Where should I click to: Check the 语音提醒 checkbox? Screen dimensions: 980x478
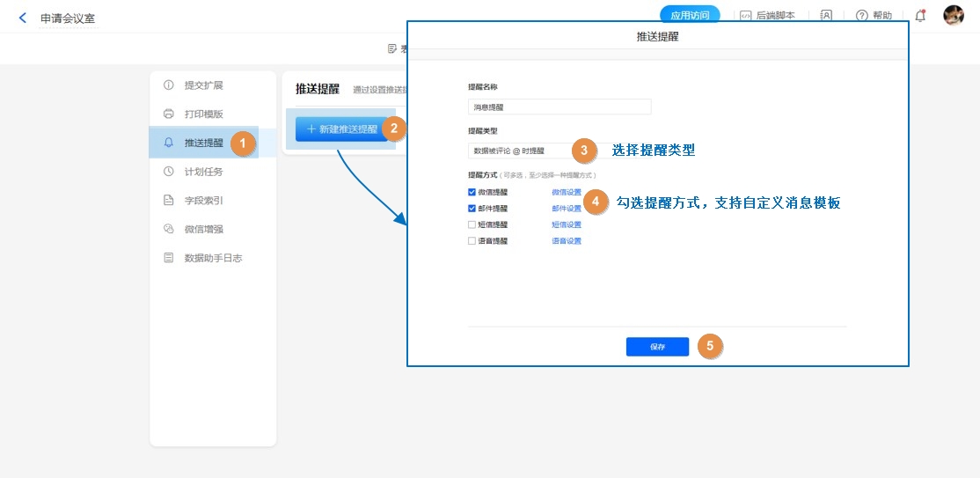click(x=472, y=240)
